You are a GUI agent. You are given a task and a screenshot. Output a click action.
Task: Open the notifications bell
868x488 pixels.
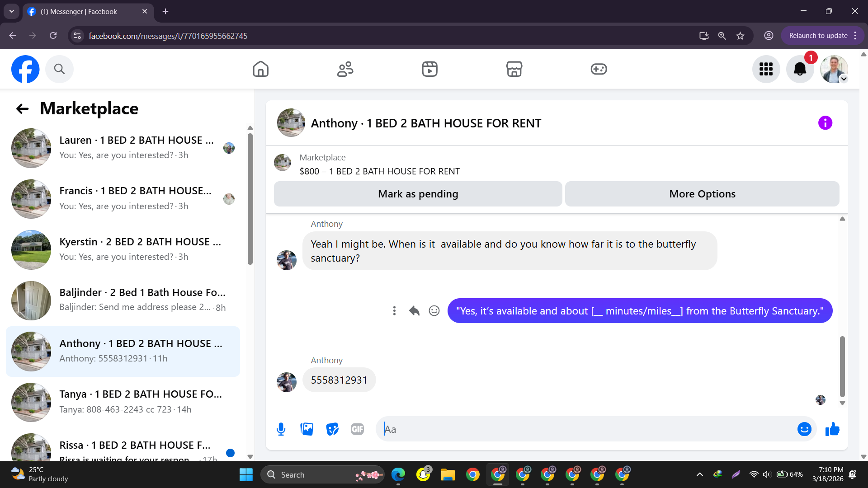coord(800,69)
